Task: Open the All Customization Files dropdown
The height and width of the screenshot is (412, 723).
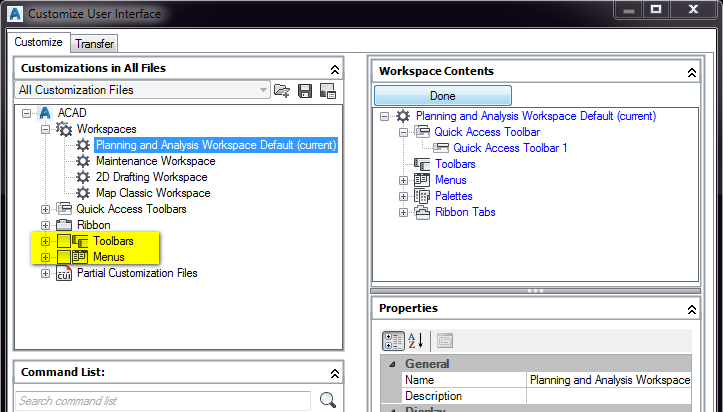Action: pyautogui.click(x=263, y=90)
